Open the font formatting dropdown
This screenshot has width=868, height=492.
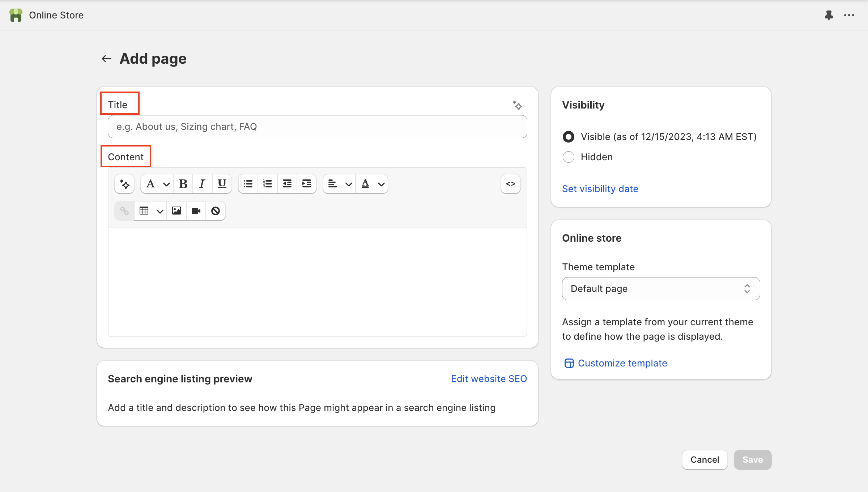(157, 184)
